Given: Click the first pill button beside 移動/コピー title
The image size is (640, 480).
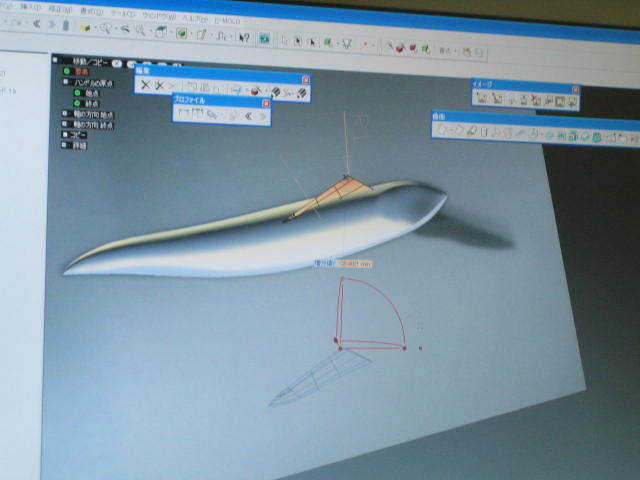Looking at the screenshot, I should pos(117,63).
